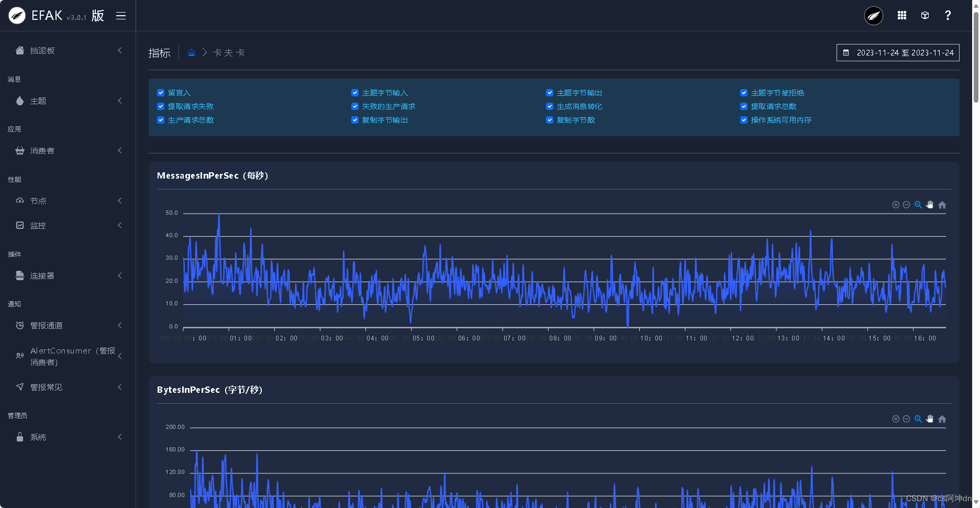Screen dimensions: 980x508
Task: Click zoom-in icon on BytesInPerSec chart
Action: coord(895,419)
